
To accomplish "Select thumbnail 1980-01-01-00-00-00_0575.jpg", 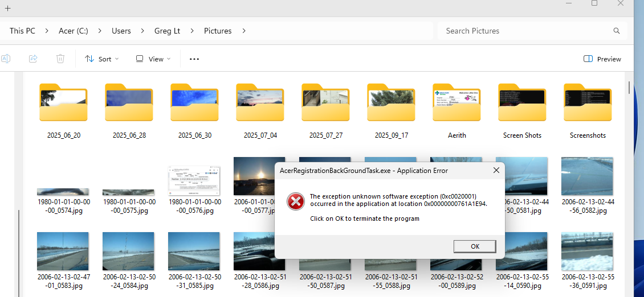I will (x=128, y=192).
